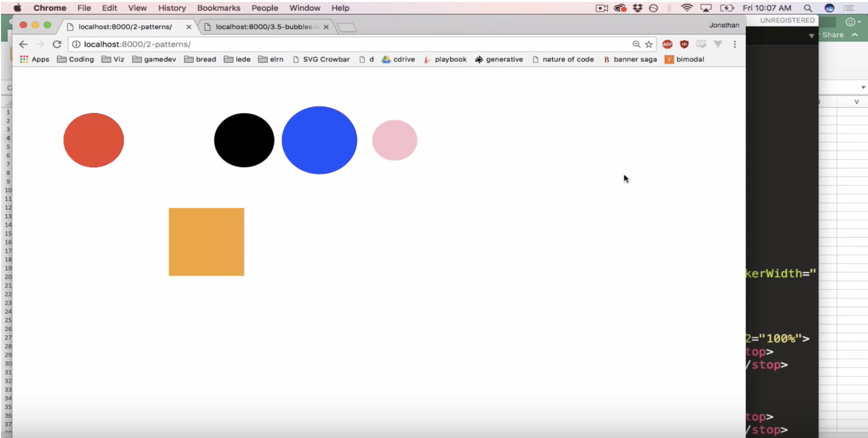Open the History menu
Screen dimensions: 868x438
click(172, 8)
